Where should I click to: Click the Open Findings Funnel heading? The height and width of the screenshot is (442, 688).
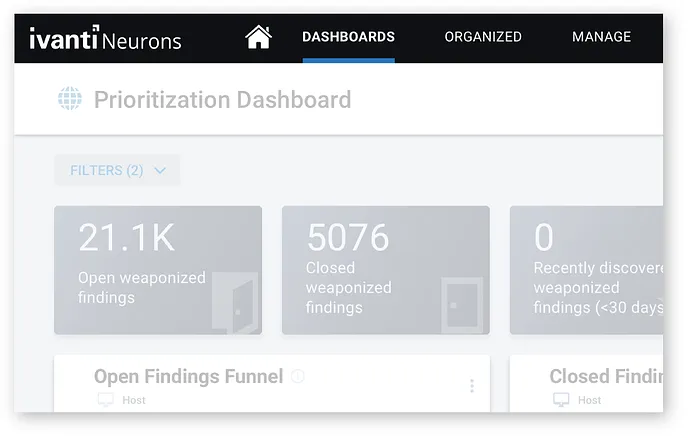(189, 377)
